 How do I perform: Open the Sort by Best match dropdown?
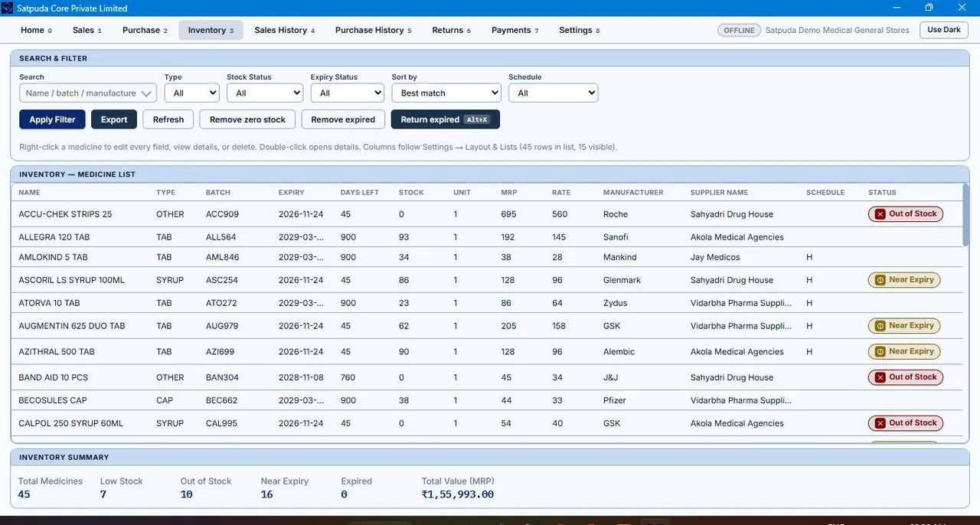point(446,93)
